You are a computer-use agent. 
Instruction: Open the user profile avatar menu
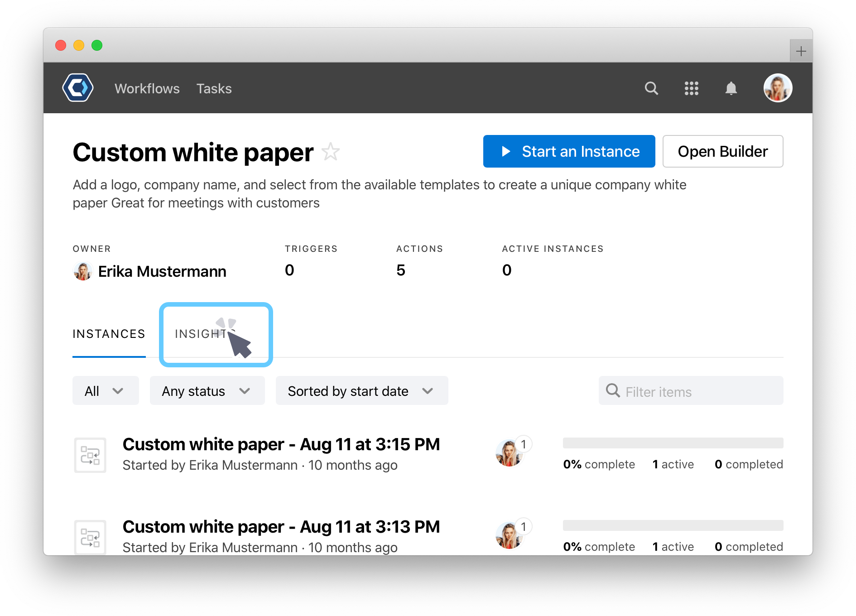(x=778, y=88)
